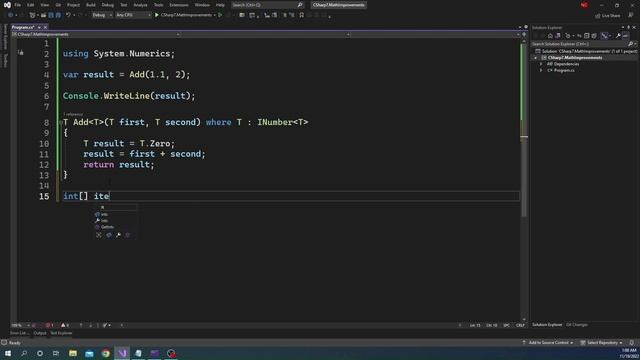
Task: Open the Edit menu
Action: click(x=31, y=5)
